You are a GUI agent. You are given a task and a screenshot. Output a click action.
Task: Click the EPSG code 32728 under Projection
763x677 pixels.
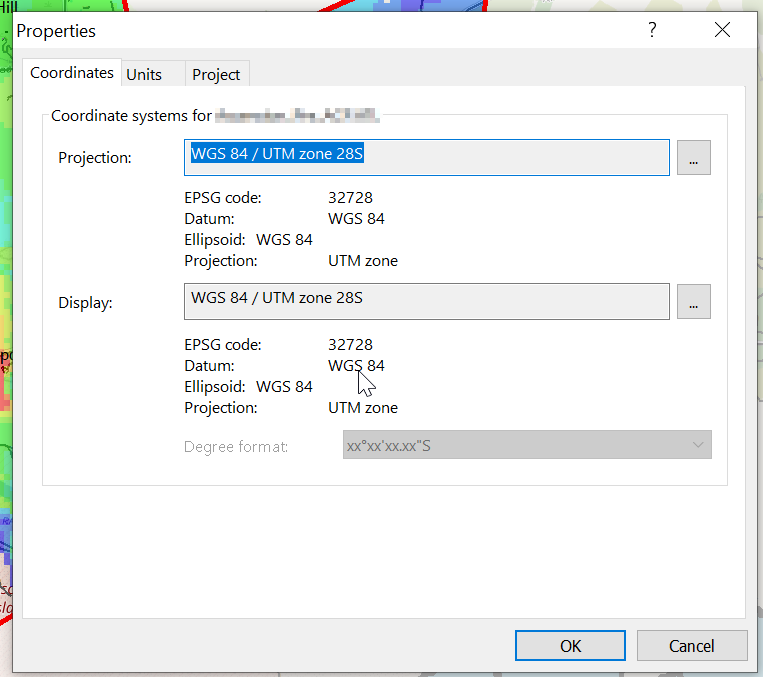[350, 198]
